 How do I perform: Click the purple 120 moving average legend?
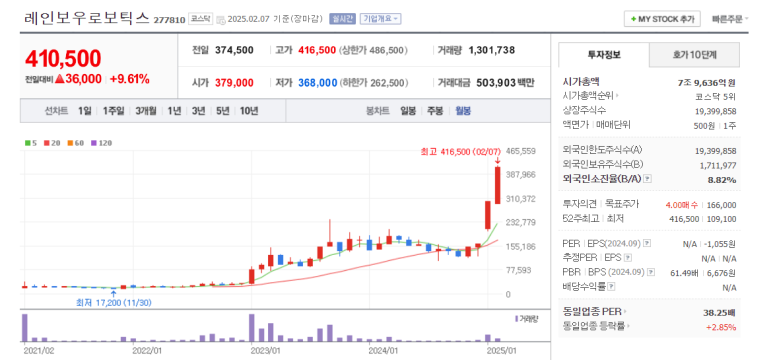click(x=102, y=143)
